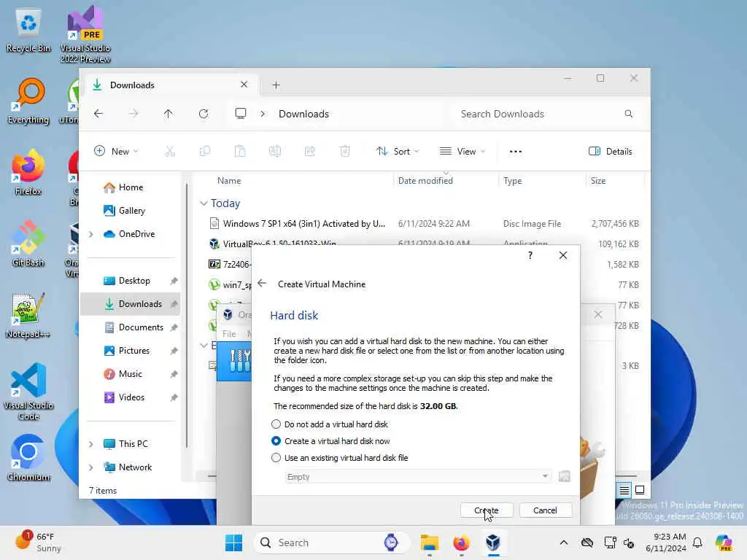
Task: Expand the Network tree node
Action: pyautogui.click(x=91, y=467)
